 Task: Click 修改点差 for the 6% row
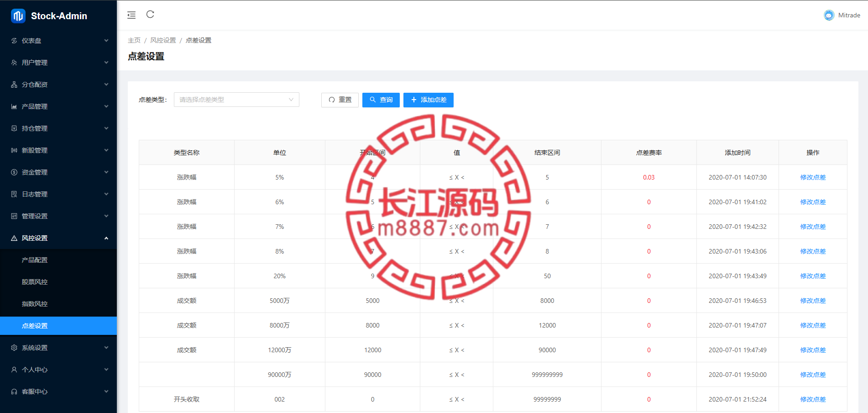(x=813, y=202)
